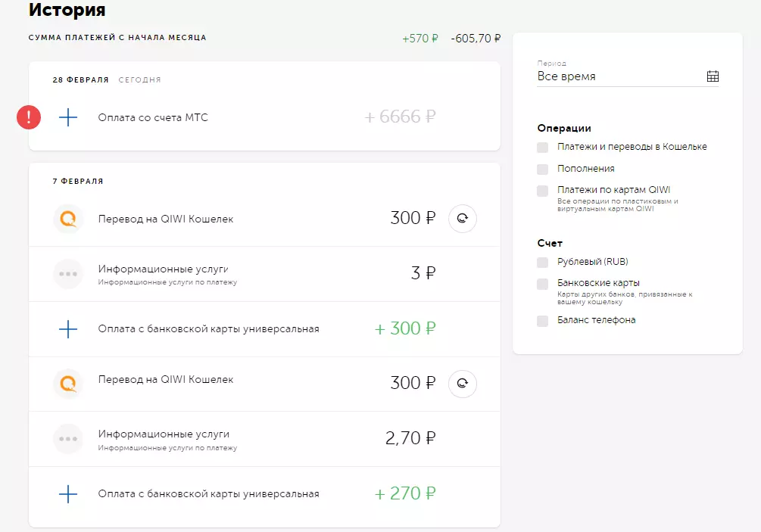The width and height of the screenshot is (761, 532).
Task: Click the red exclamation warning icon
Action: click(x=29, y=117)
